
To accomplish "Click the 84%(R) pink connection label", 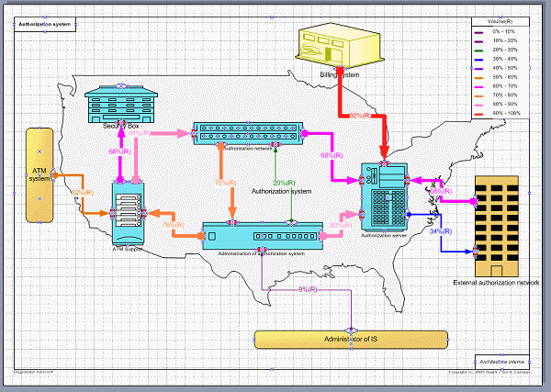I will [x=140, y=133].
